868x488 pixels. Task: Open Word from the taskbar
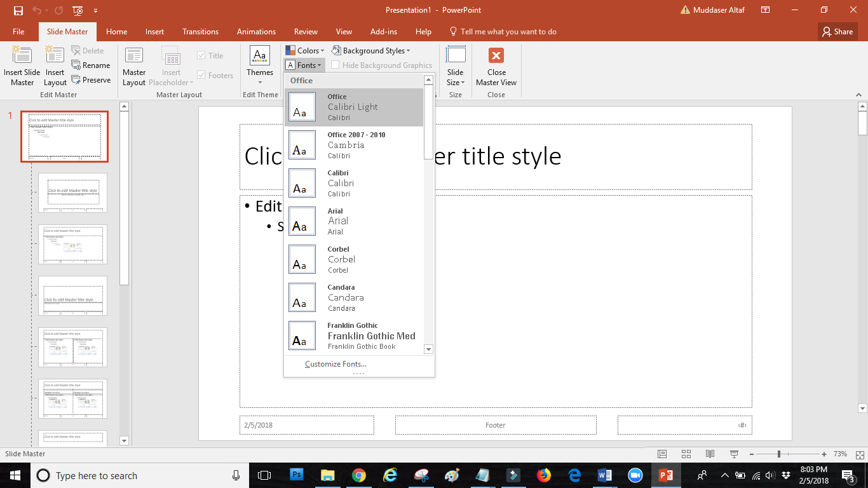605,475
